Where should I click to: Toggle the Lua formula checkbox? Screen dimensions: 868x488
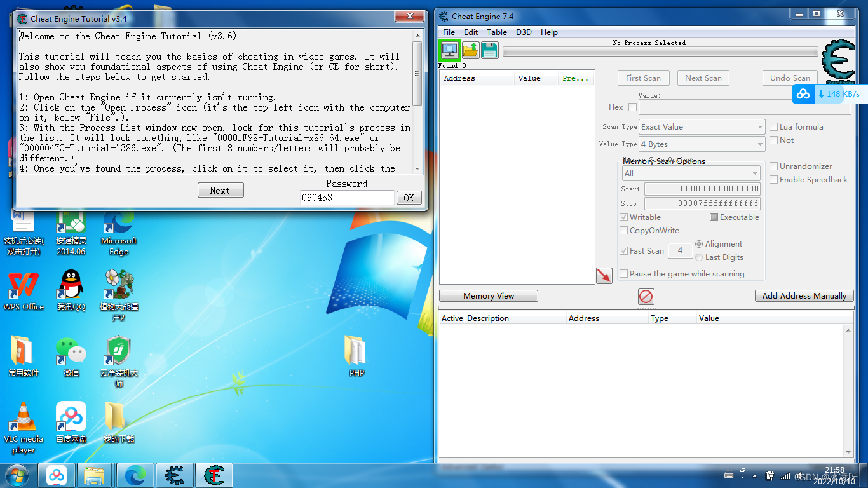tap(773, 127)
